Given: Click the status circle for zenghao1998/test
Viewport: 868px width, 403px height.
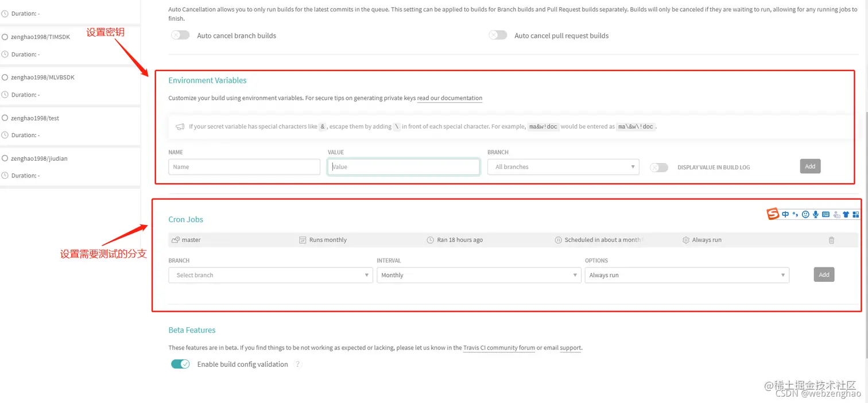Looking at the screenshot, I should point(5,118).
